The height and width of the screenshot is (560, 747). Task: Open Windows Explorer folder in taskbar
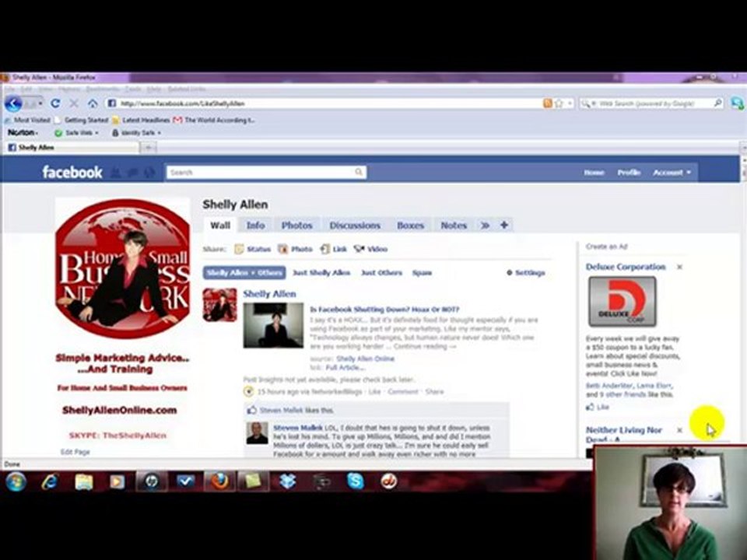click(83, 482)
